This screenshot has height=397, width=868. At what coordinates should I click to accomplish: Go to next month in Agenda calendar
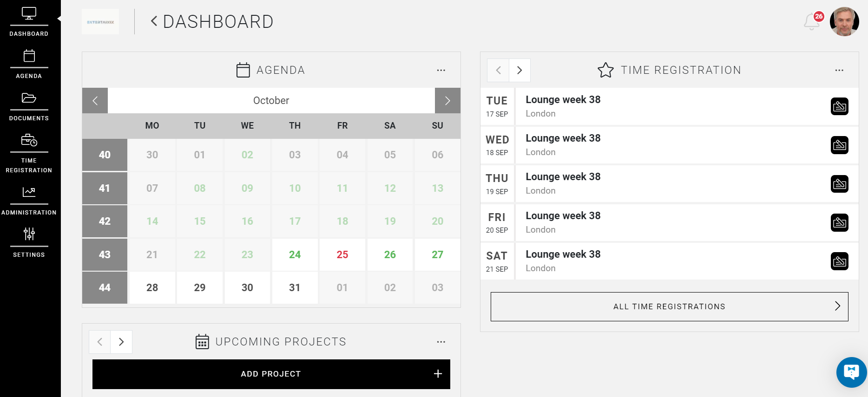tap(447, 100)
